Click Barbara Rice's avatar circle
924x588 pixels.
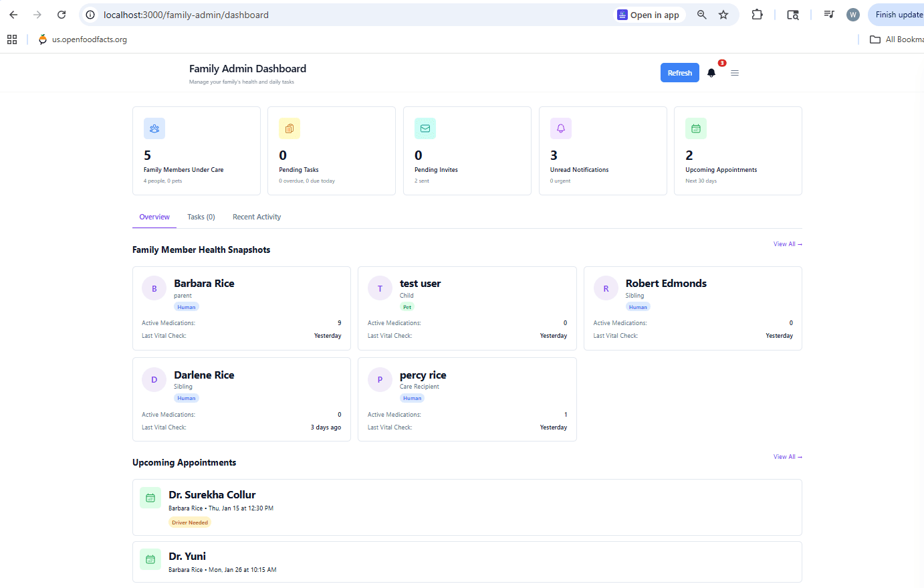[x=154, y=288]
